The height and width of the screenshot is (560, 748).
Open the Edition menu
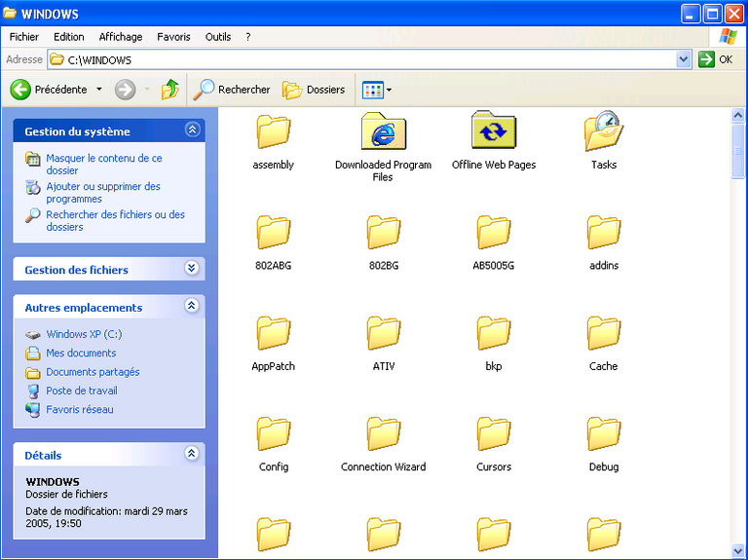click(x=69, y=37)
